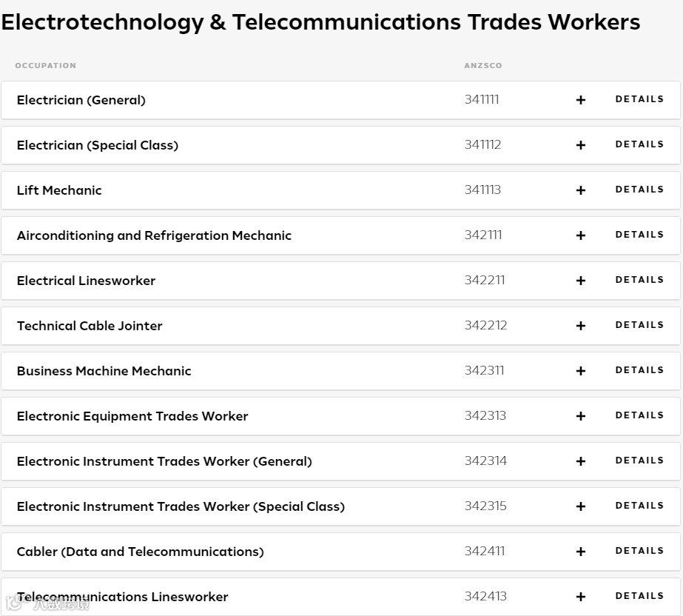Open Details for Lift Mechanic
The width and height of the screenshot is (683, 616).
pos(639,190)
